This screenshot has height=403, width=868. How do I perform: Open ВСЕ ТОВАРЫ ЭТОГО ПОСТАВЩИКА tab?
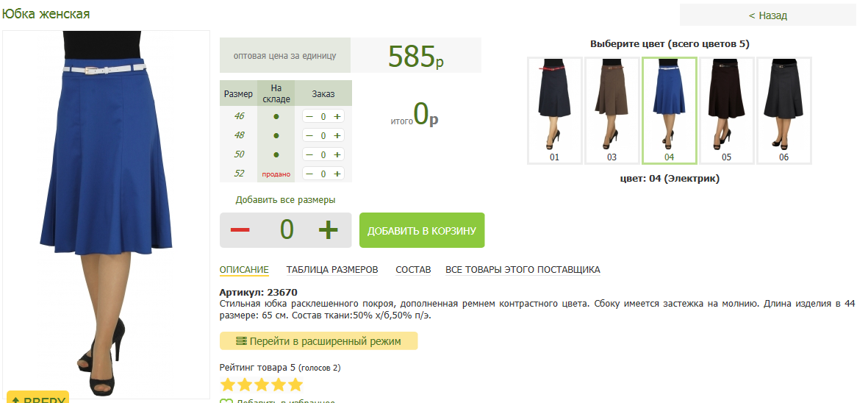523,270
